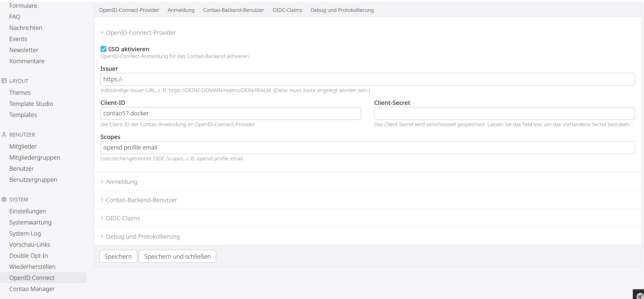This screenshot has height=299, width=644.
Task: Click the Issuer field label
Action: pos(109,68)
